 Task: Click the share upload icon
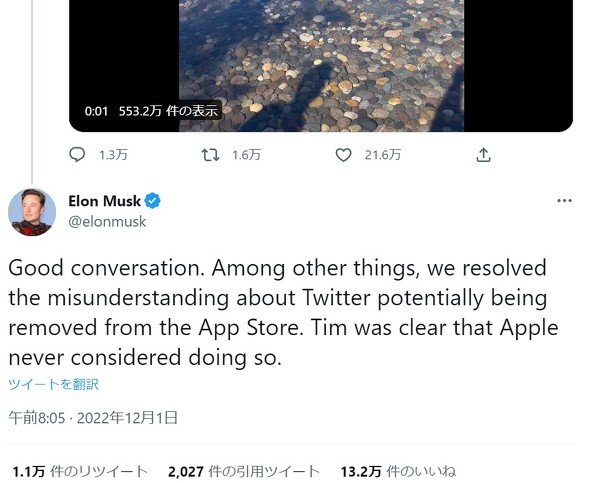484,155
